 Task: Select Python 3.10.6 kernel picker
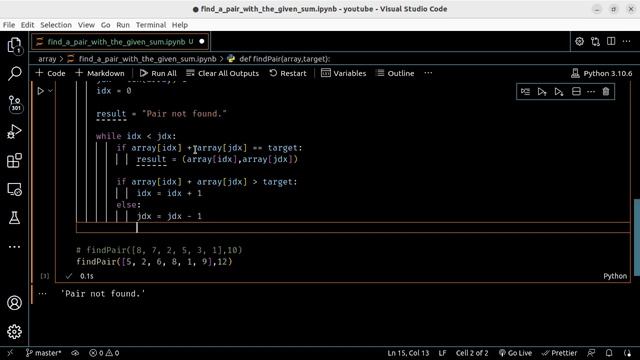point(601,73)
